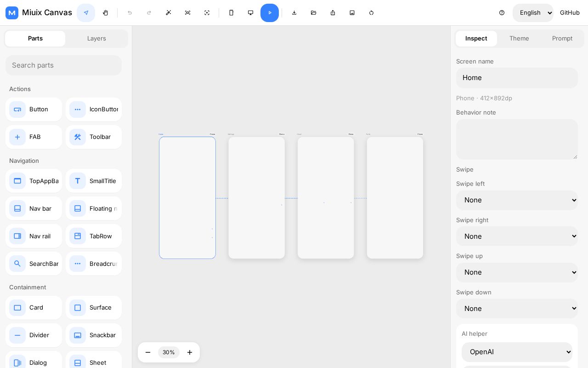Click the Dialog part icon
Screen dimensions: 588x368
[x=17, y=363]
